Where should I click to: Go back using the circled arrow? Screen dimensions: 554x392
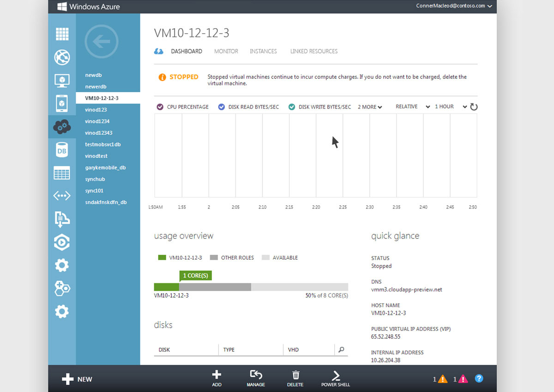(x=102, y=42)
